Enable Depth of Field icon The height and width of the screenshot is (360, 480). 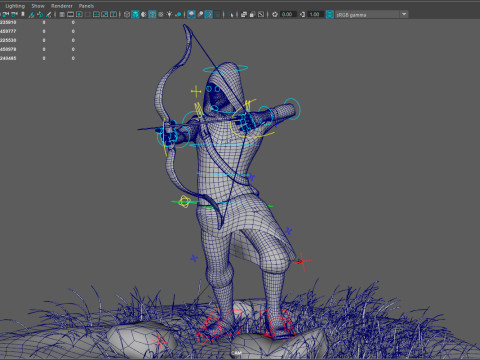(217, 14)
